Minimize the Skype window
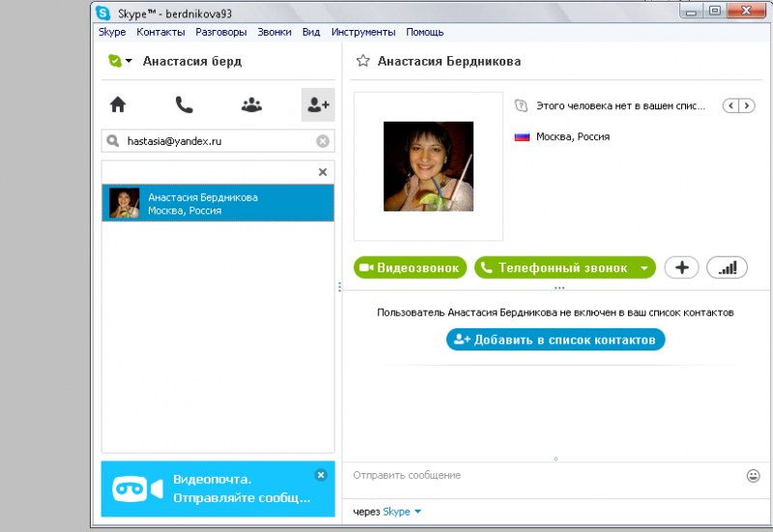 692,12
